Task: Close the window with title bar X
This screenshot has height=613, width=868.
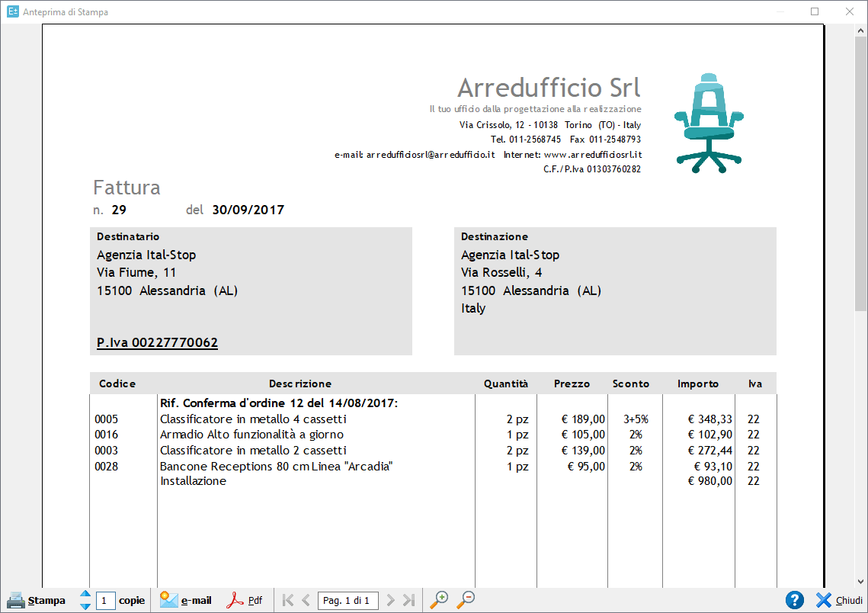Action: (x=850, y=11)
